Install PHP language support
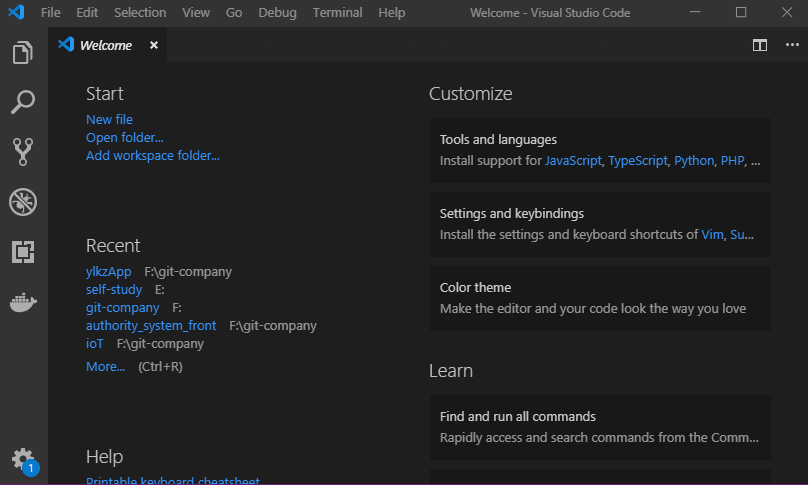The image size is (808, 485). 732,161
